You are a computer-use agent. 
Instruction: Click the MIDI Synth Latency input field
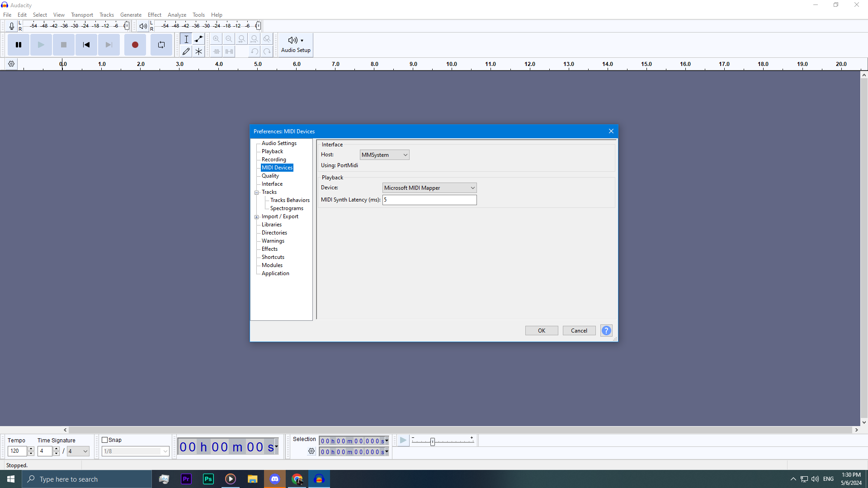click(x=429, y=200)
